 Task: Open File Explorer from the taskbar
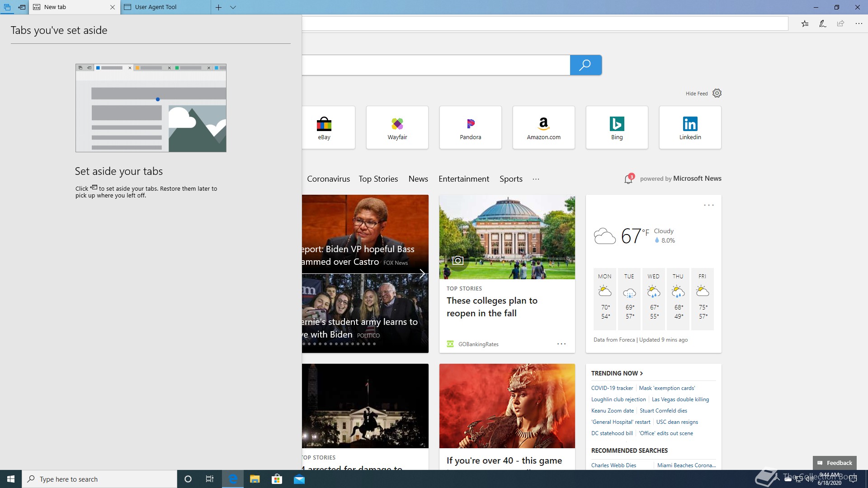[x=255, y=479]
